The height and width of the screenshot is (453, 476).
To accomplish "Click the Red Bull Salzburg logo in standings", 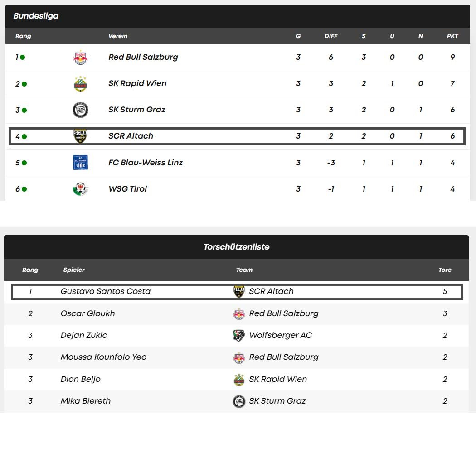I will click(x=80, y=58).
